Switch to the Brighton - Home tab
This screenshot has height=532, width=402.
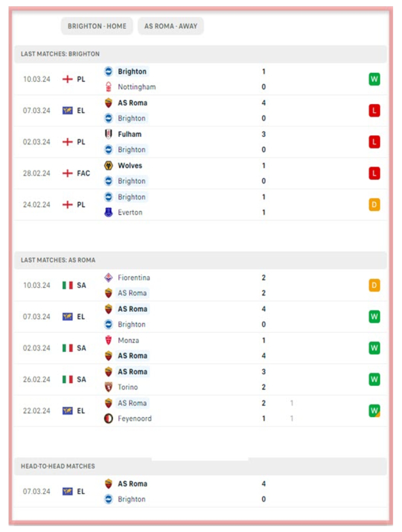point(97,26)
